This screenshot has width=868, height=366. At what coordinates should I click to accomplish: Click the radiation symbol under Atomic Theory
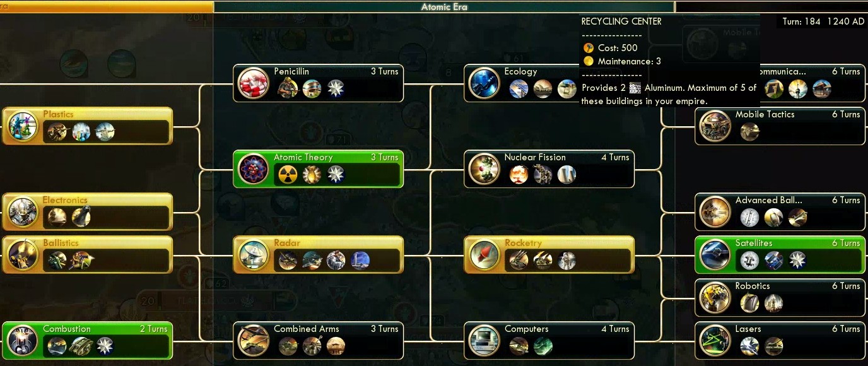click(288, 174)
